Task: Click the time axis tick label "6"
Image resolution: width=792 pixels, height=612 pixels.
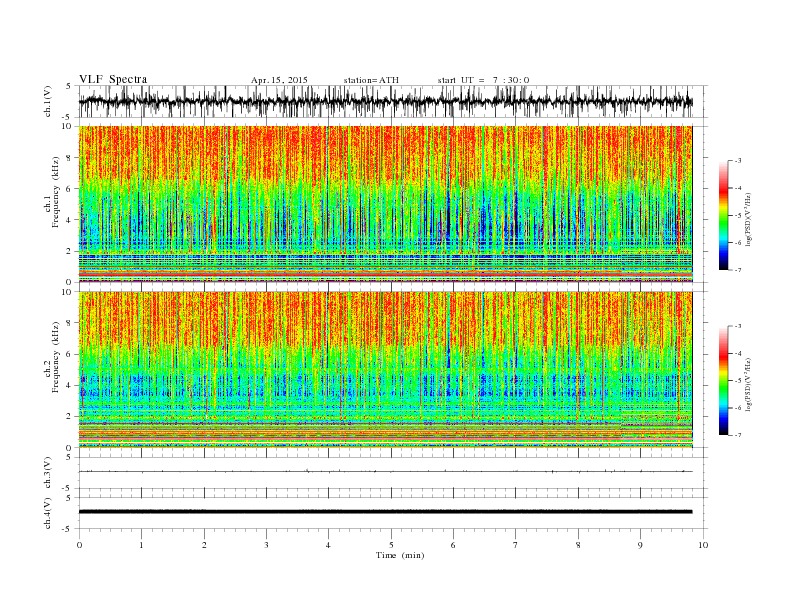Action: [454, 545]
